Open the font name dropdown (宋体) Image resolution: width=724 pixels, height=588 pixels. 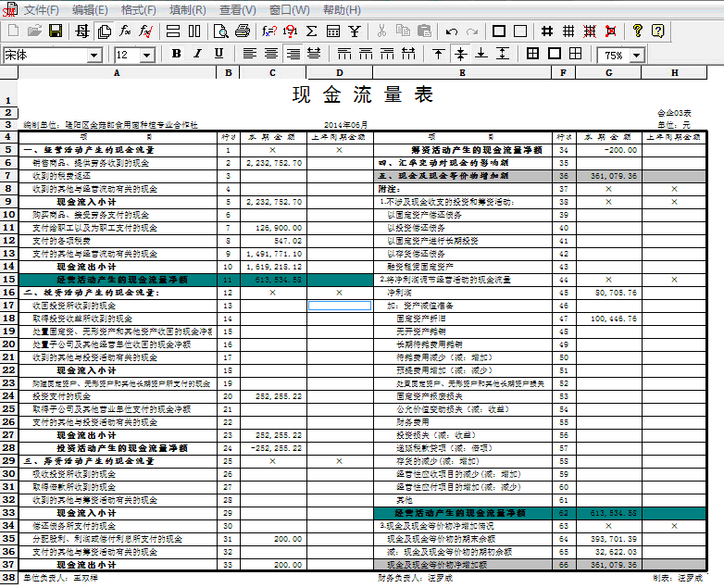point(94,56)
